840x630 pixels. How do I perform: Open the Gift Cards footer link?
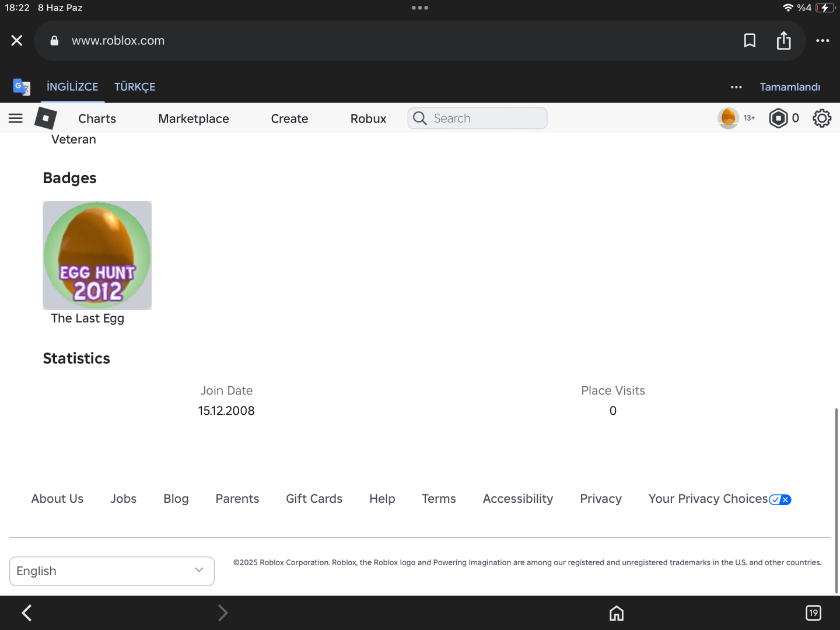click(x=314, y=499)
